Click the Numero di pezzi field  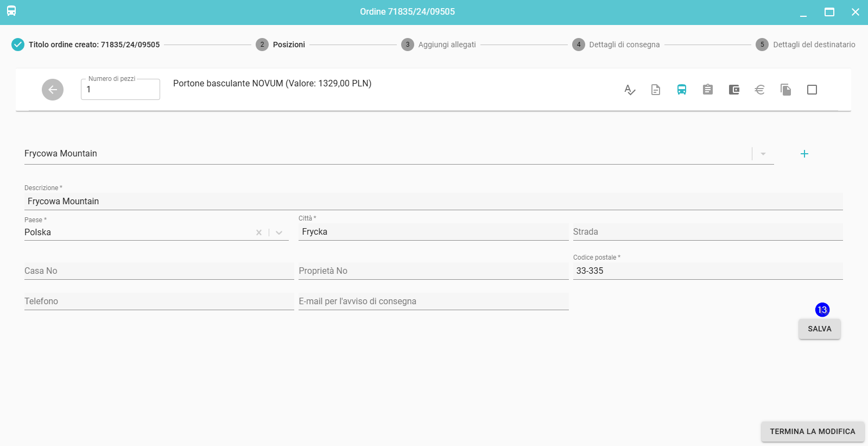click(x=121, y=90)
